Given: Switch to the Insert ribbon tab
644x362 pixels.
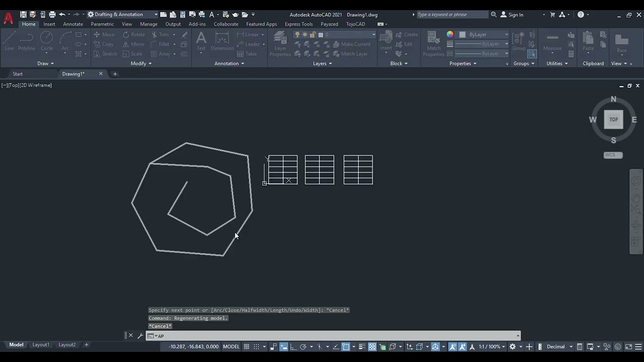Looking at the screenshot, I should tap(49, 24).
